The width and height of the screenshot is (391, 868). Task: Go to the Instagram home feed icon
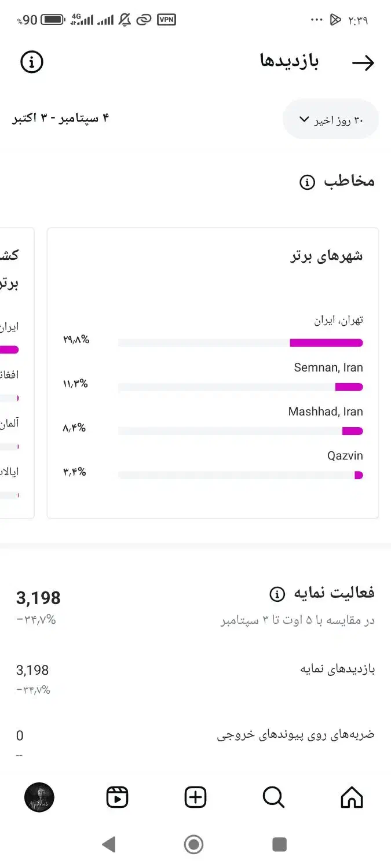(x=352, y=797)
